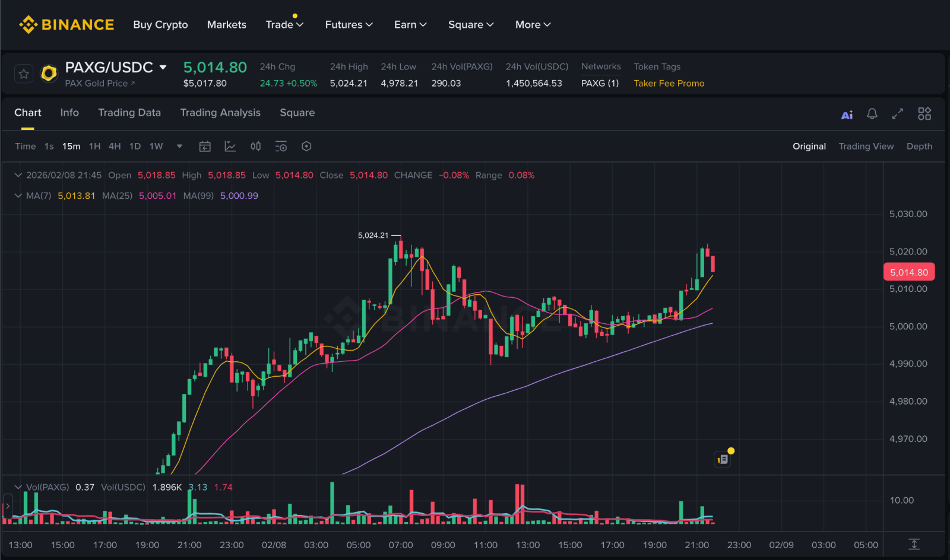Add PAXG/USDC to favorites with star

click(x=24, y=74)
